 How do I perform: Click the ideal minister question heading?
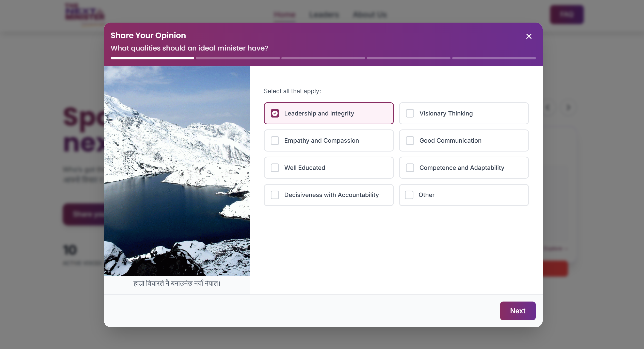tap(189, 48)
